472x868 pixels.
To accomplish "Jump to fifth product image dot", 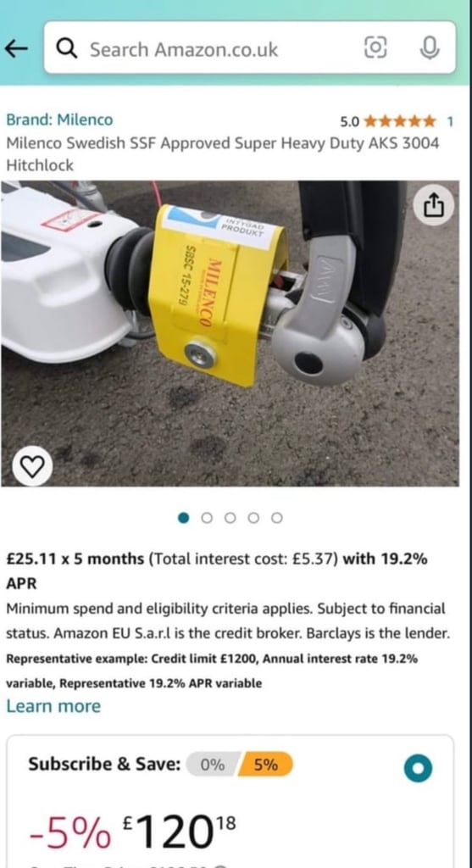I will pos(277,518).
